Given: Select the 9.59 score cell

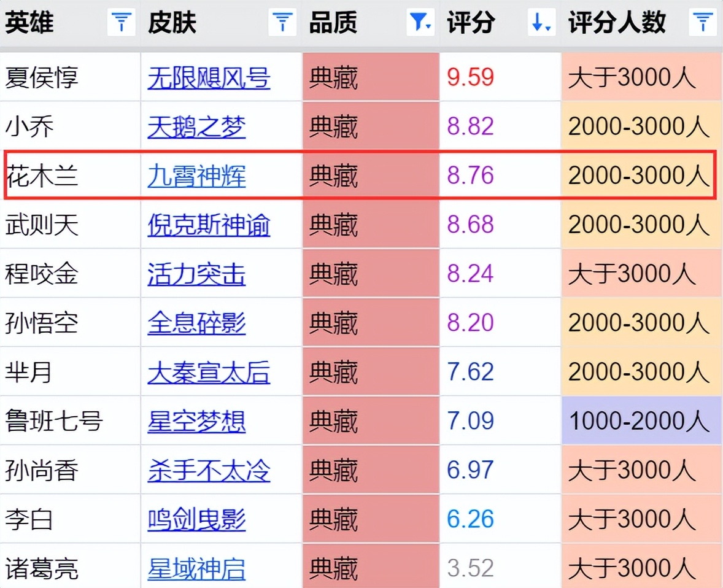Looking at the screenshot, I should (x=500, y=77).
